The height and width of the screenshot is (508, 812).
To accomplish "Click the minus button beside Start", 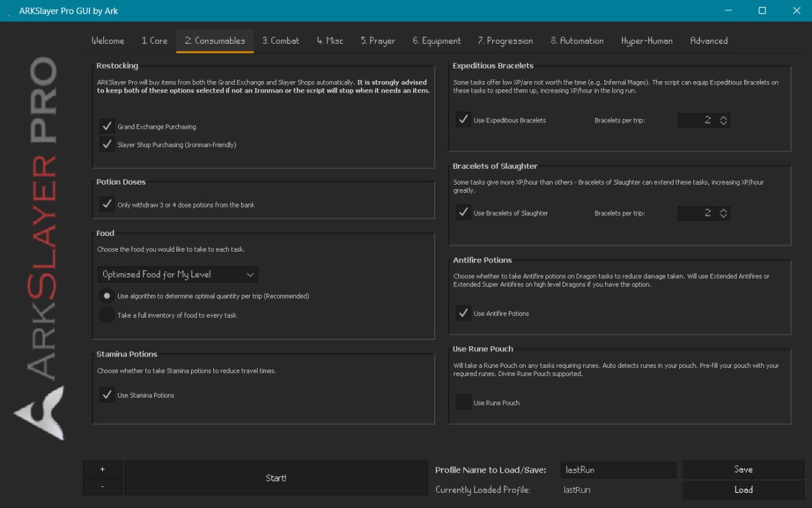I will [x=103, y=486].
